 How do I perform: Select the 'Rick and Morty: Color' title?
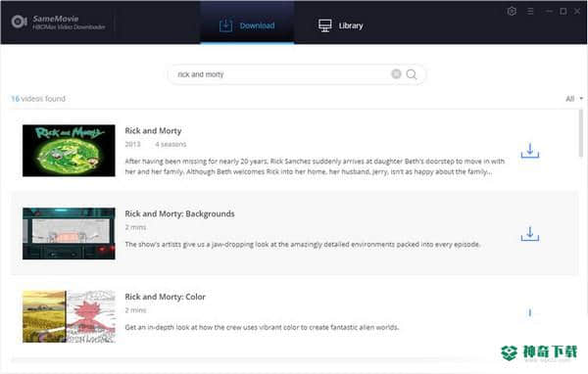(x=165, y=297)
